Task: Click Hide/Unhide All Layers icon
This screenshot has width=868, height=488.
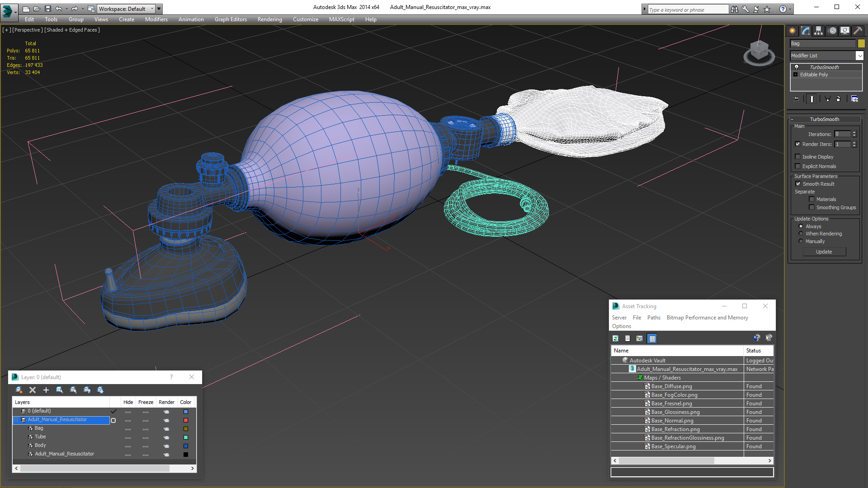Action: pyautogui.click(x=87, y=390)
